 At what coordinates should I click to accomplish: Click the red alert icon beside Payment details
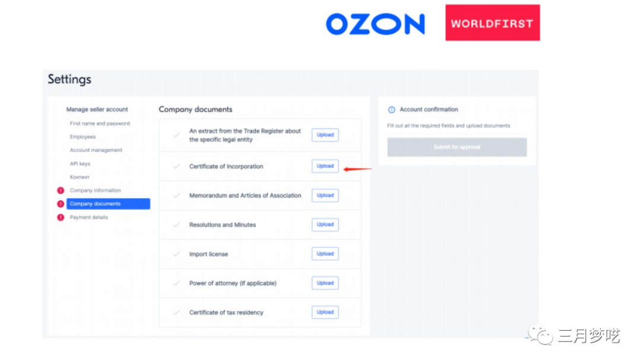click(61, 218)
